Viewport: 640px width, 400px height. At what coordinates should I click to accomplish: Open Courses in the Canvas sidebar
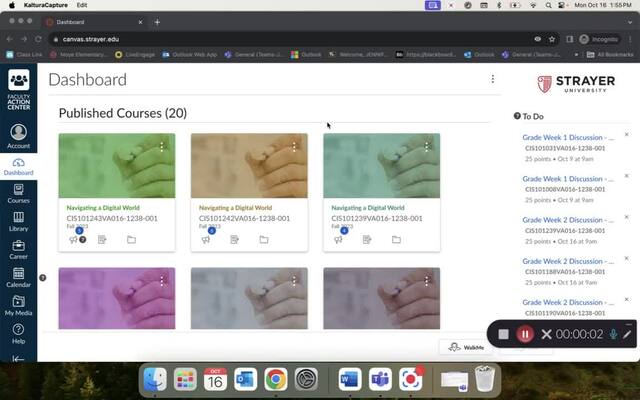[x=19, y=194]
